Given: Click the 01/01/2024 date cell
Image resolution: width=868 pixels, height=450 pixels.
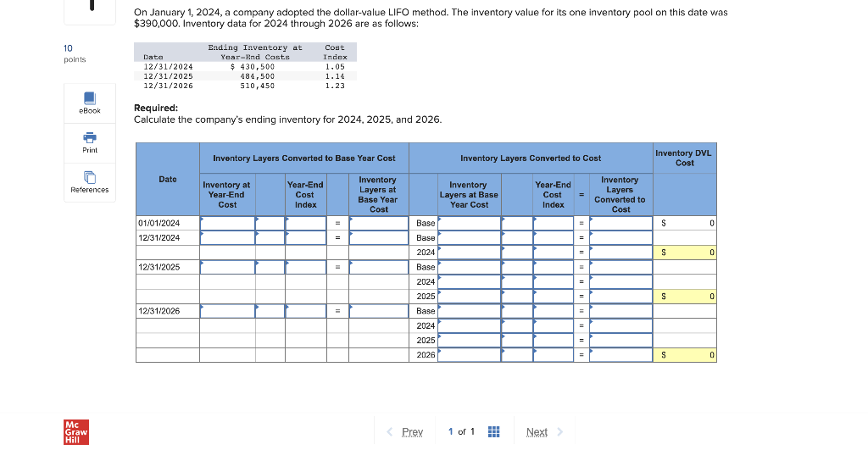Looking at the screenshot, I should tap(168, 223).
